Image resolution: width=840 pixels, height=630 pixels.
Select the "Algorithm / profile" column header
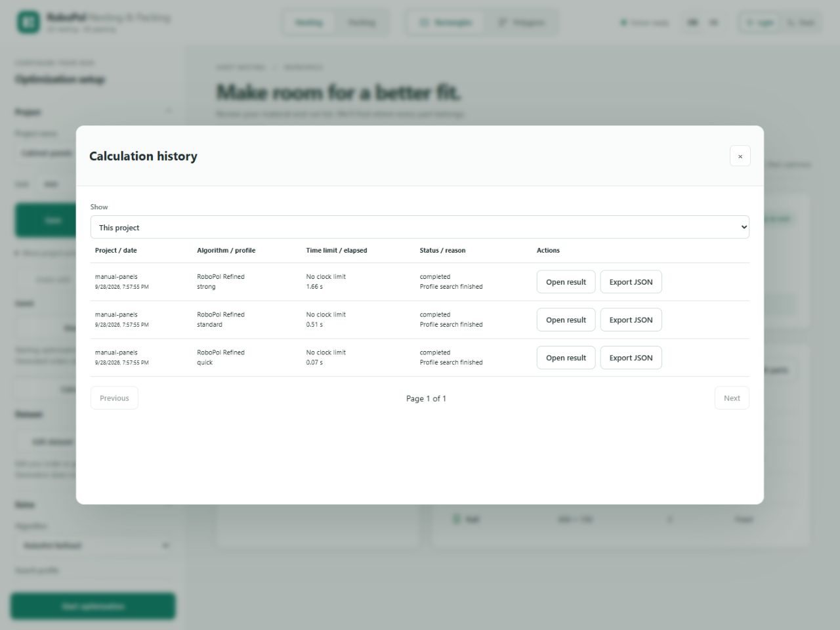pos(226,251)
